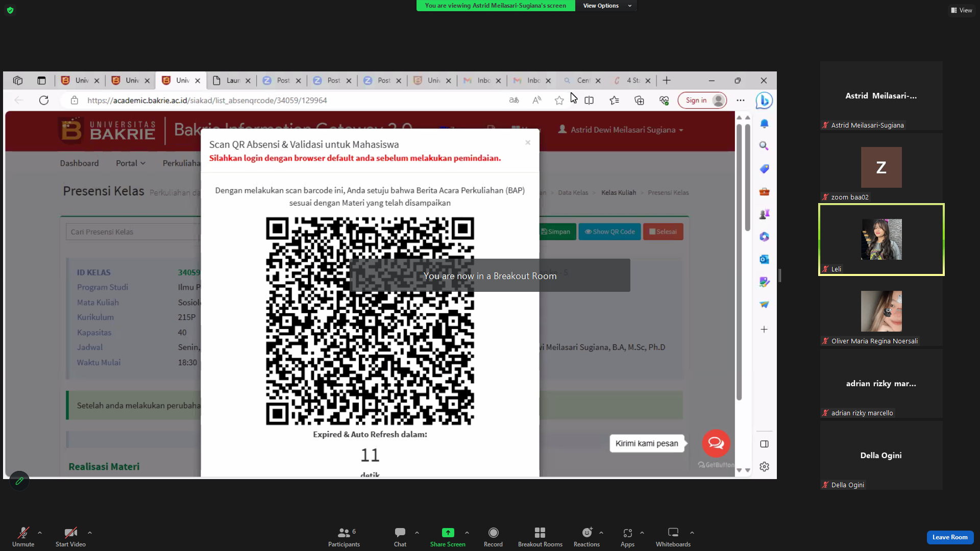Select Leli's video thumbnail
Viewport: 980px width, 551px height.
coord(881,239)
